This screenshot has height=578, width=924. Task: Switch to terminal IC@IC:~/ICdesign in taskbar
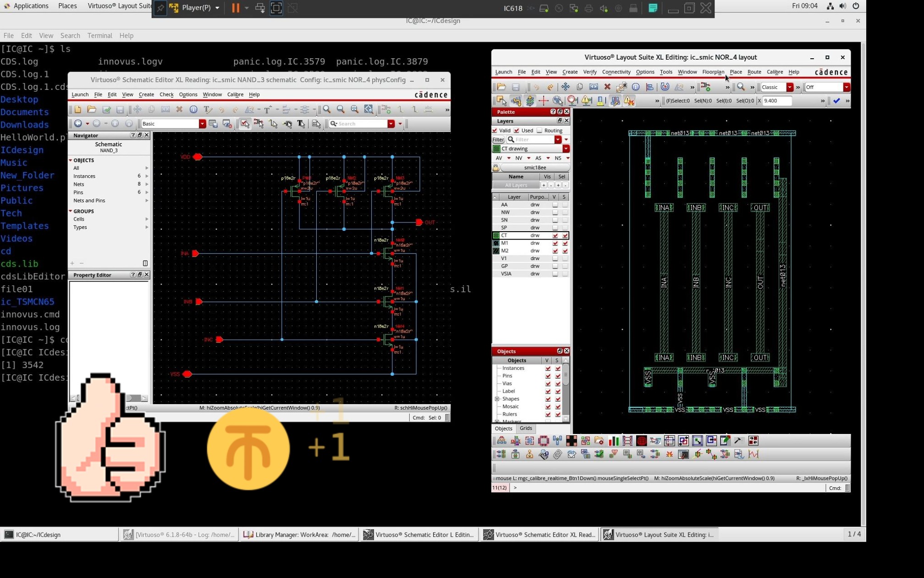tap(60, 534)
